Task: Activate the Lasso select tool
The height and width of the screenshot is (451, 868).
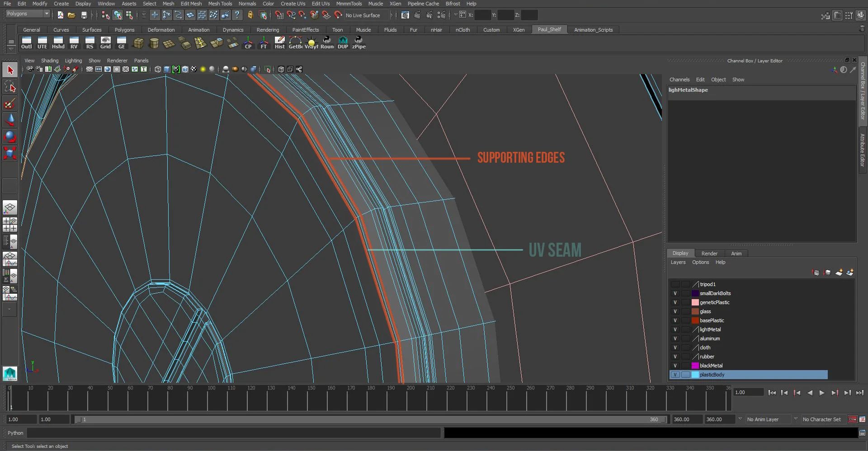Action: click(10, 87)
